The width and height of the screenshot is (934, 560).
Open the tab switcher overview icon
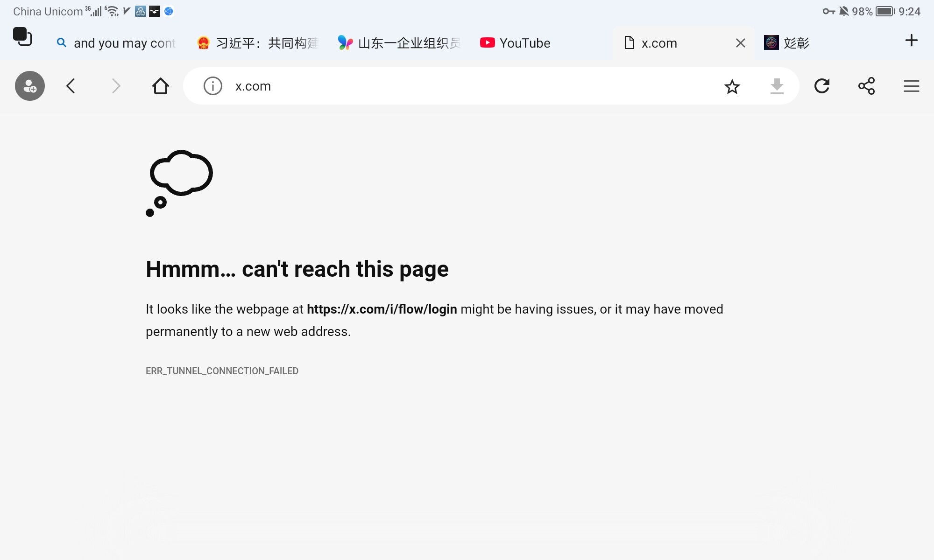[x=22, y=37]
